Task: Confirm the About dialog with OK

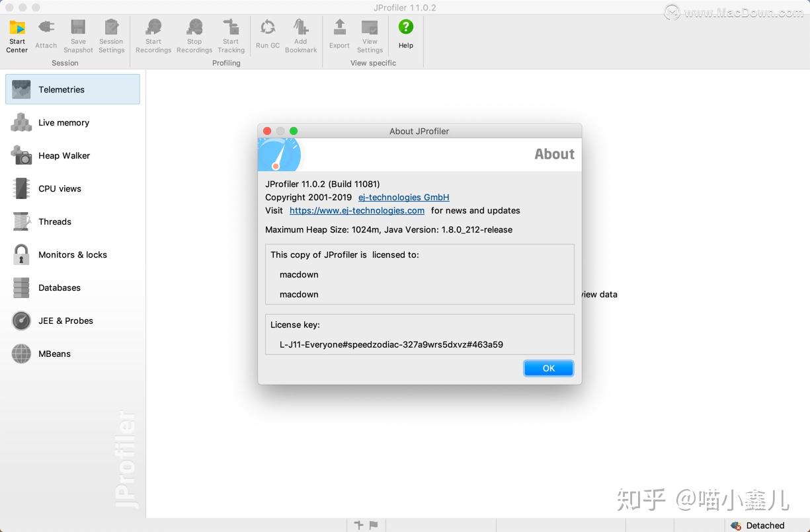Action: click(548, 368)
